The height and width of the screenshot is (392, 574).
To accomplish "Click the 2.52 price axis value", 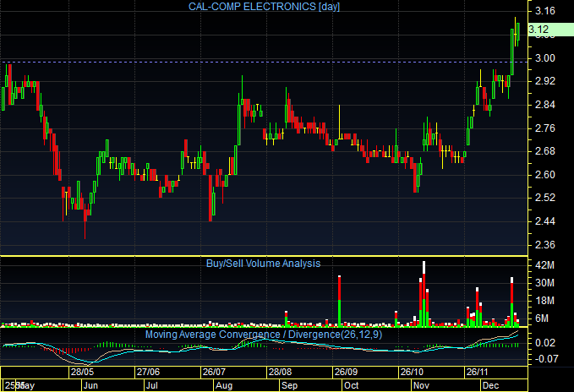I will [x=545, y=198].
